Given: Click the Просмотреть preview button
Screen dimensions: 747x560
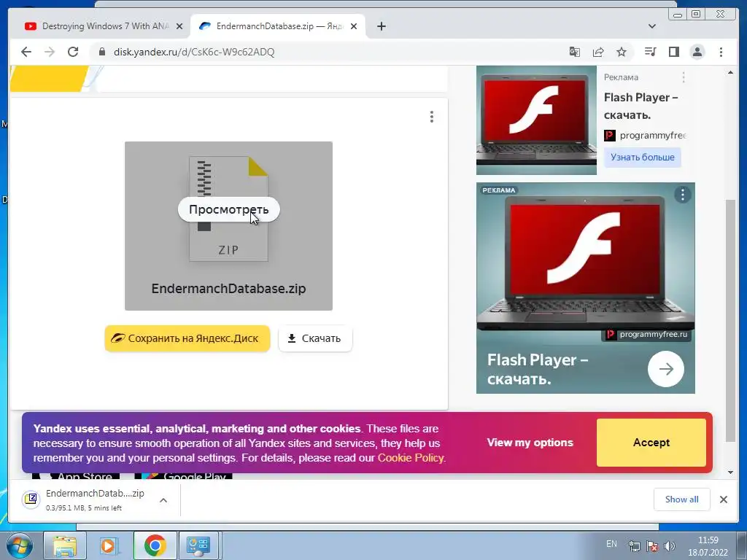Looking at the screenshot, I should point(228,209).
